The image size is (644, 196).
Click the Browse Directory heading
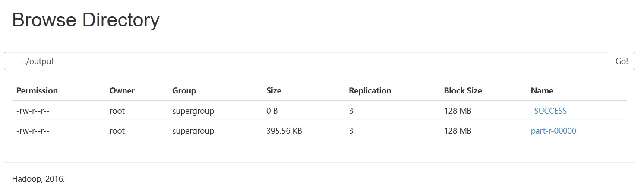tap(86, 20)
